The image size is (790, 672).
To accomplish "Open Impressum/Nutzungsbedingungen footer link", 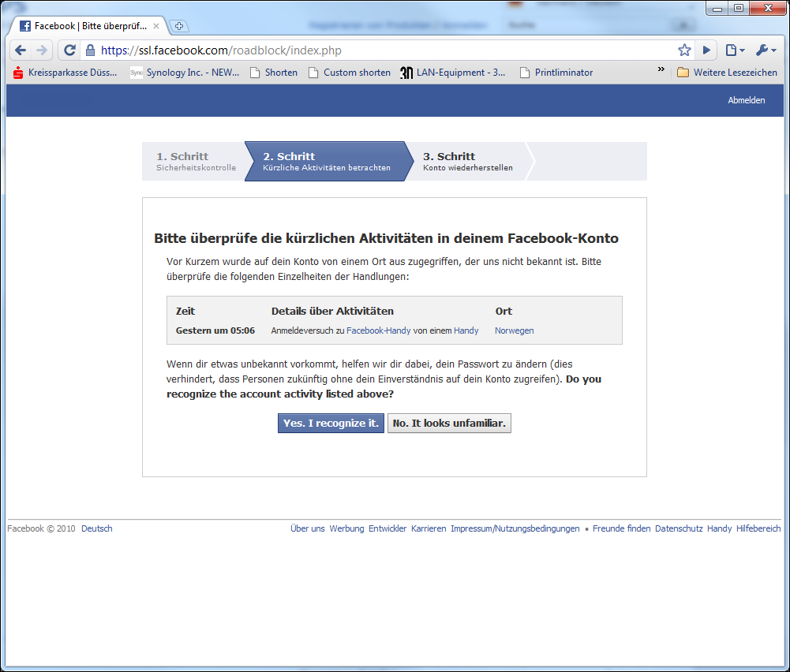I will (x=515, y=528).
